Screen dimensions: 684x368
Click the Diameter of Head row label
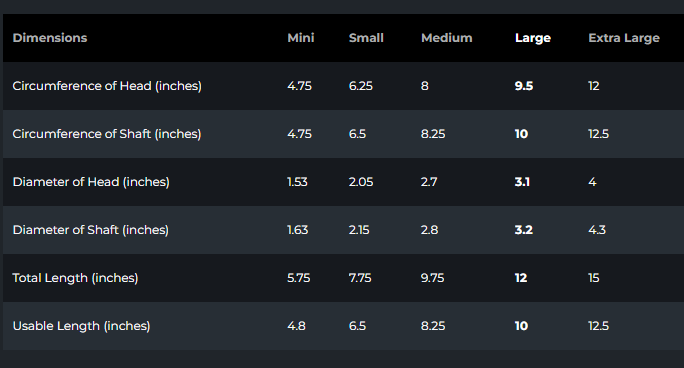click(x=91, y=182)
